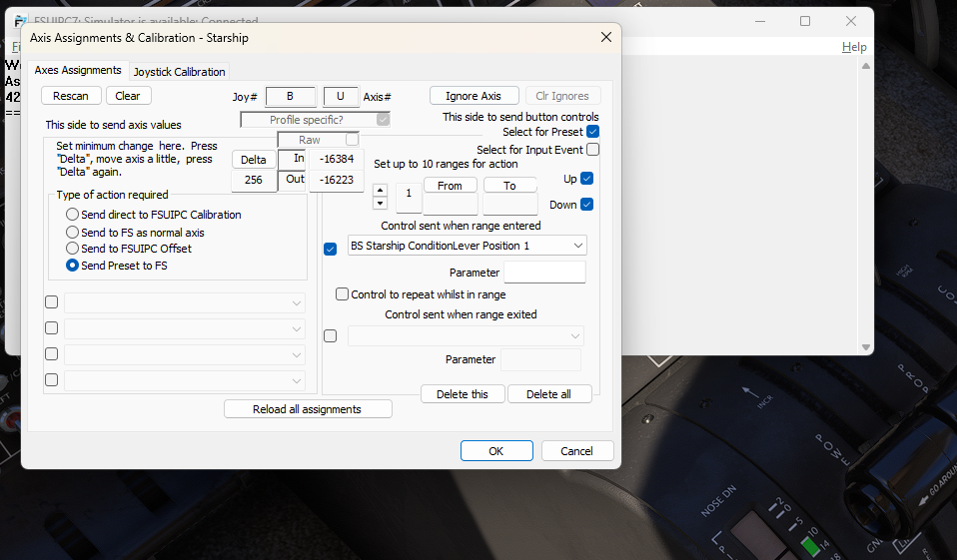Uncheck the Up direction checkbox
Viewport: 957px width, 560px height.
click(587, 178)
